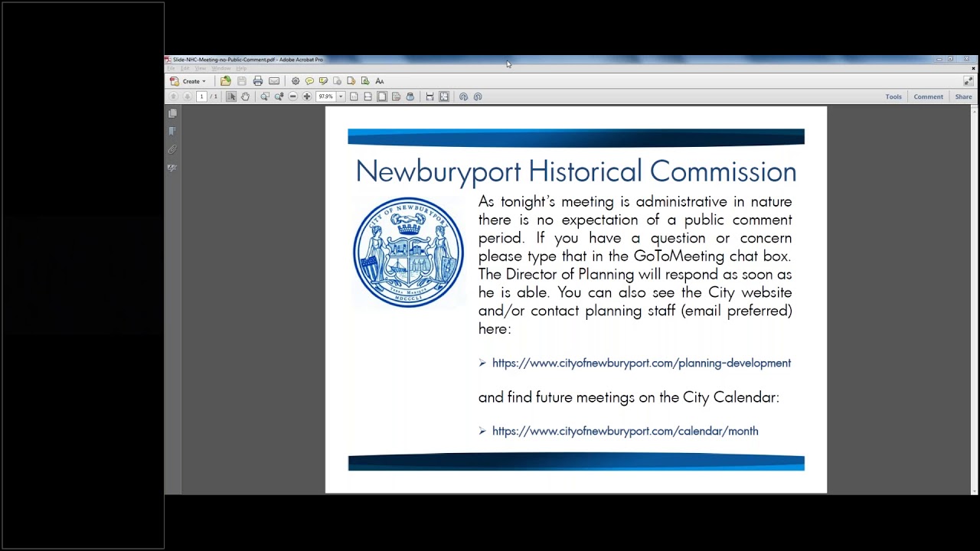980x551 pixels.
Task: Show signatures panel icon
Action: 172,168
